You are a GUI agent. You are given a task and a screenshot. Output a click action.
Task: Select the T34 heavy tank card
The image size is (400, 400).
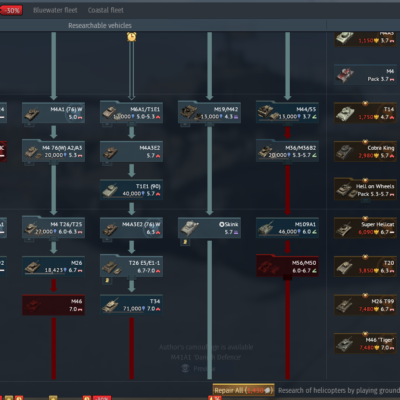click(x=131, y=305)
